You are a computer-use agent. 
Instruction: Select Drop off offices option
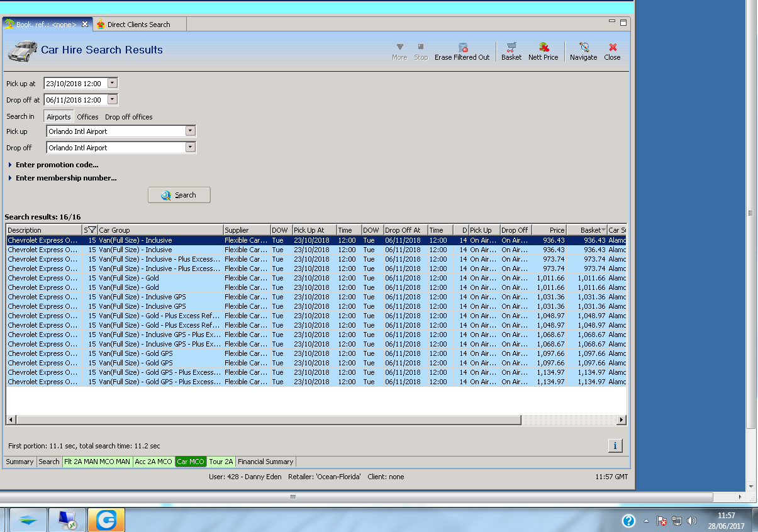[x=129, y=117]
